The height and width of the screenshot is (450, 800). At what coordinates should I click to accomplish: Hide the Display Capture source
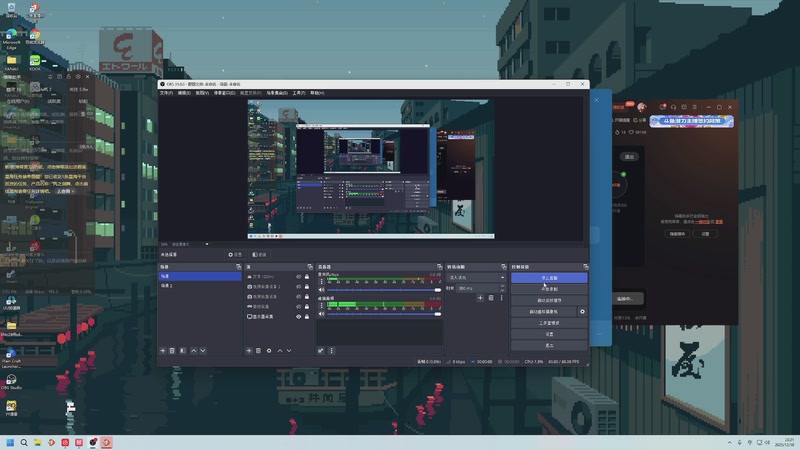(298, 316)
